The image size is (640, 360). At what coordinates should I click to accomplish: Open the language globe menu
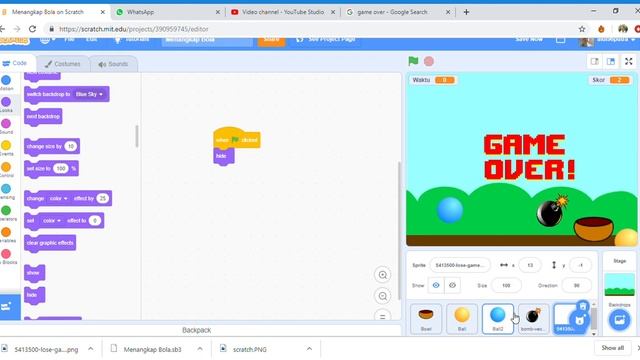pyautogui.click(x=46, y=40)
